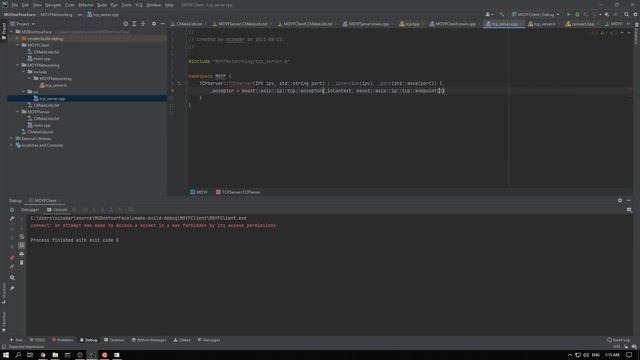The image size is (640, 360).
Task: Open the File menu
Action: pos(15,5)
